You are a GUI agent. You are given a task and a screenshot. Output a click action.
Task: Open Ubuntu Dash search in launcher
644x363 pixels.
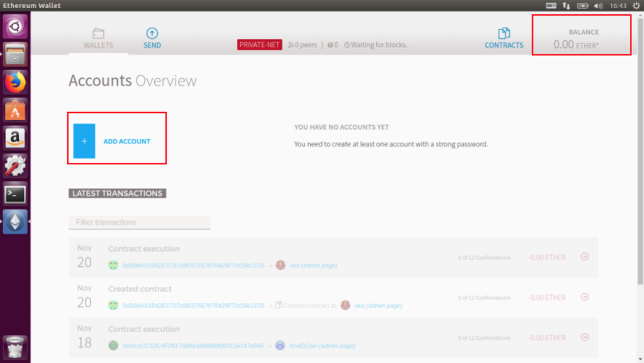15,26
